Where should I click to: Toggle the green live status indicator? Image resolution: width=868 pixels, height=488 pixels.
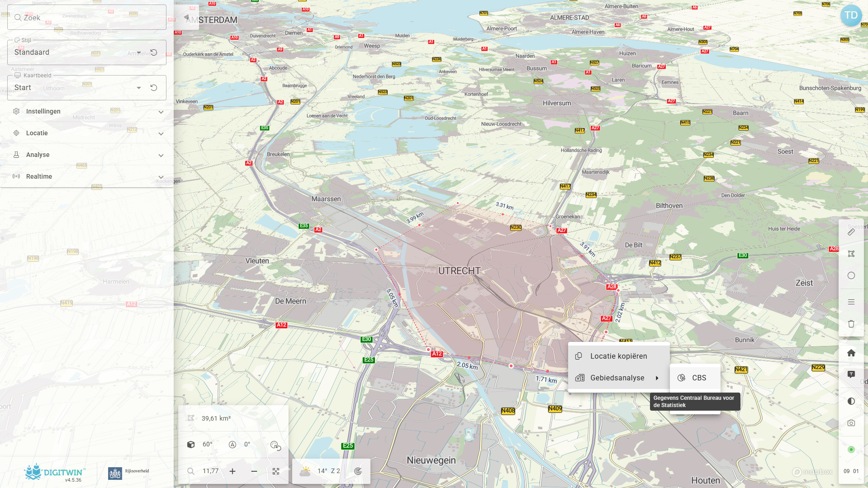(851, 450)
